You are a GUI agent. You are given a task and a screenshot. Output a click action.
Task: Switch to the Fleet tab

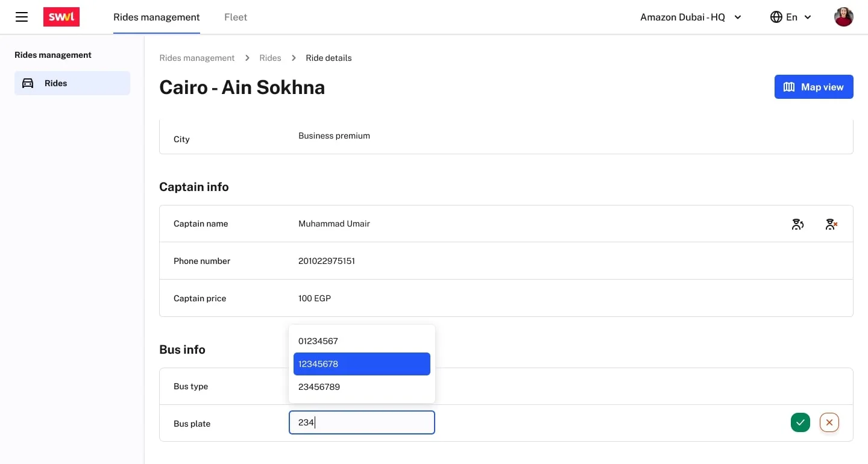(236, 17)
